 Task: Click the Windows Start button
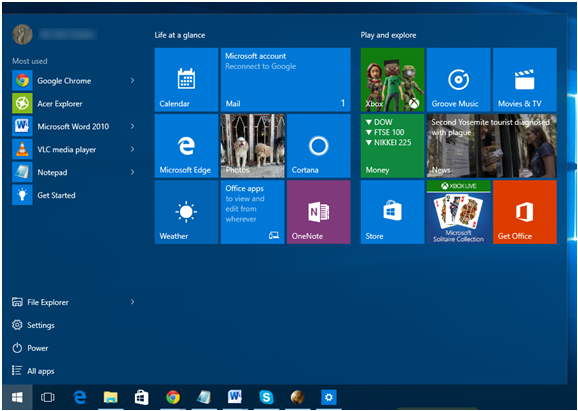[x=17, y=397]
